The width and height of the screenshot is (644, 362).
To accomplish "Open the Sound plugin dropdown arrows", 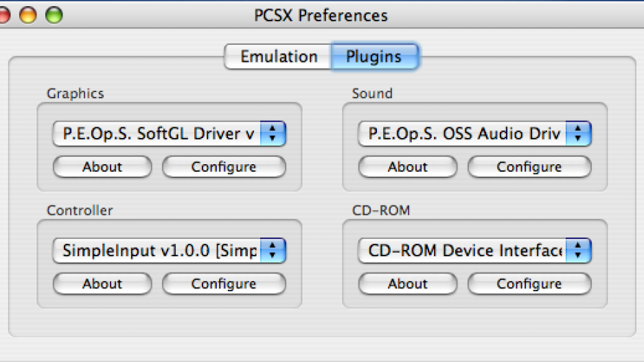I will point(578,133).
